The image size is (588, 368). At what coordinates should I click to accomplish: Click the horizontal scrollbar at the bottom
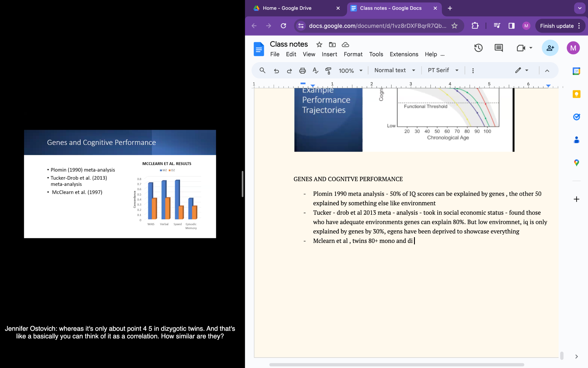click(x=396, y=365)
